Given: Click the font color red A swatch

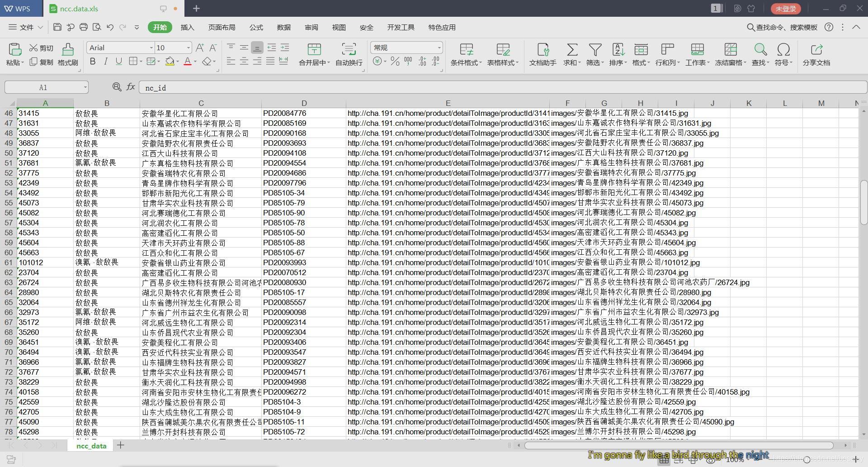Looking at the screenshot, I should click(188, 61).
